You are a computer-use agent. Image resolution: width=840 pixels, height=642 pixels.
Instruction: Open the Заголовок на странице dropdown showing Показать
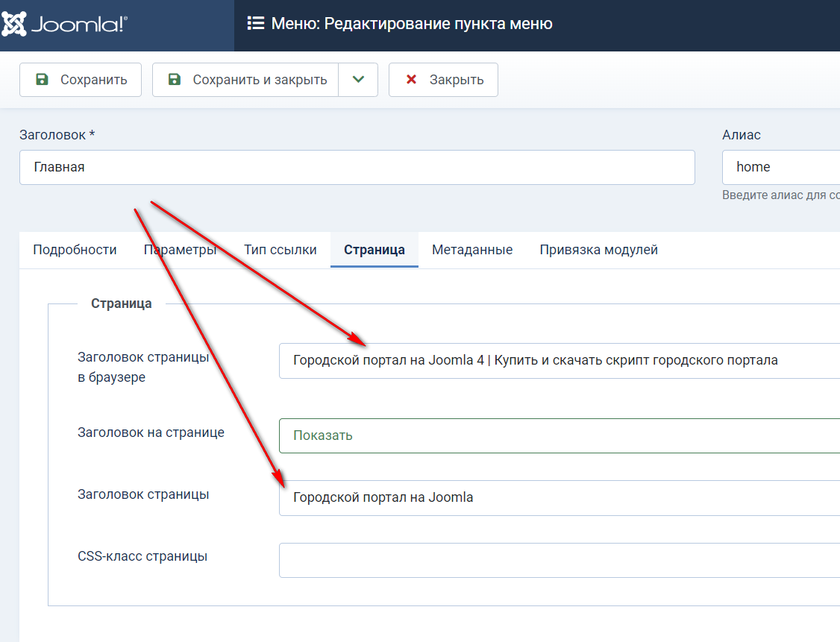558,435
